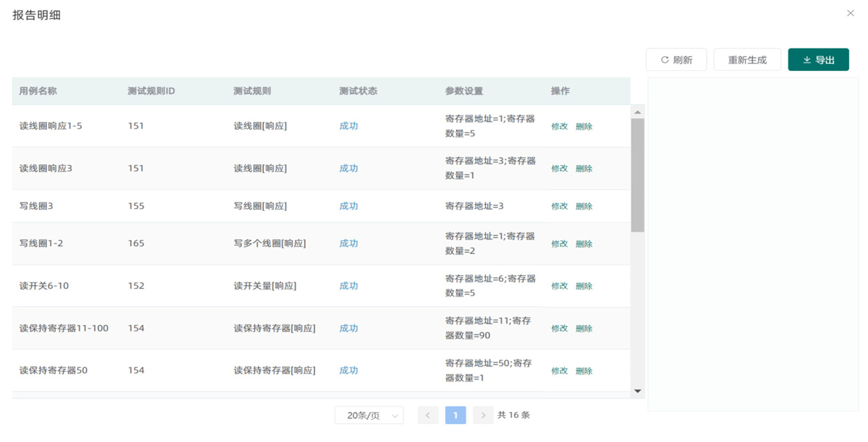Click the 成功 status of 写线圈3
868x442 pixels.
[348, 206]
